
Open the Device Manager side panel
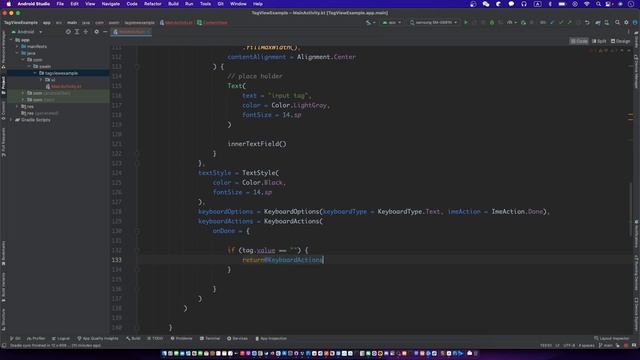point(636,72)
